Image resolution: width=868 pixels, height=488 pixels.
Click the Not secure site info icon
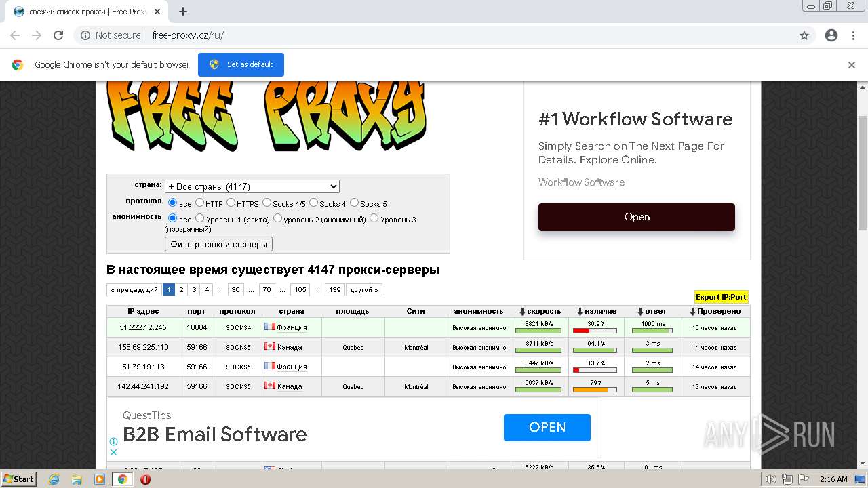tap(85, 35)
